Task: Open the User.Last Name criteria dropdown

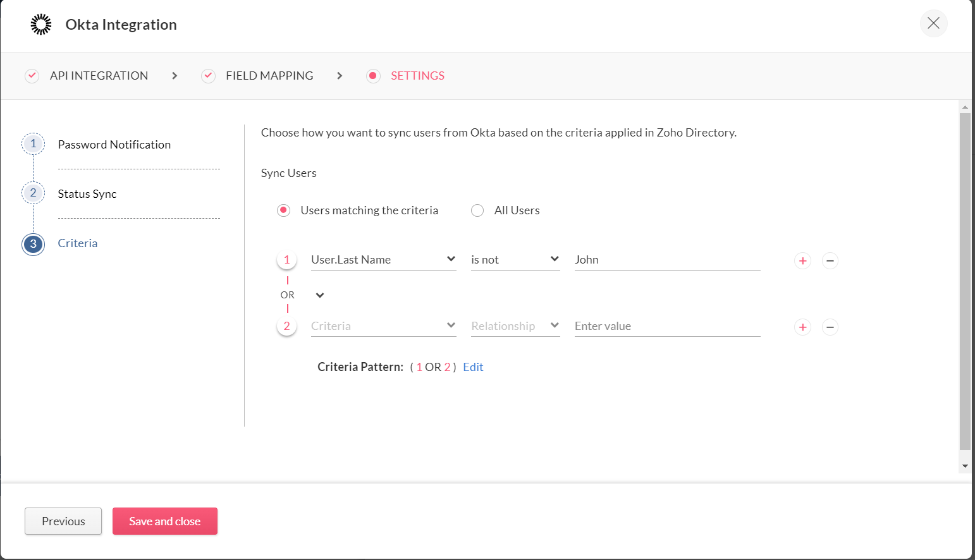Action: [383, 260]
